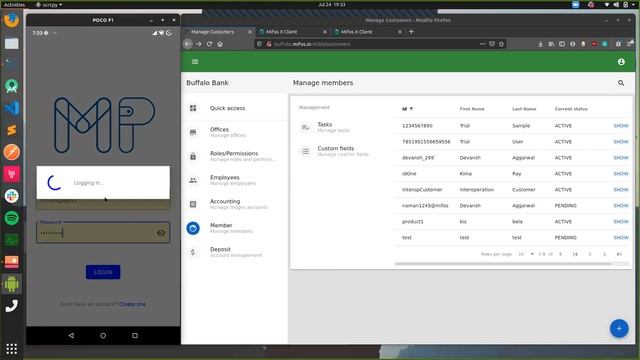Open Offices in the sidebar
Screen dimensions: 640x360
[x=235, y=132]
